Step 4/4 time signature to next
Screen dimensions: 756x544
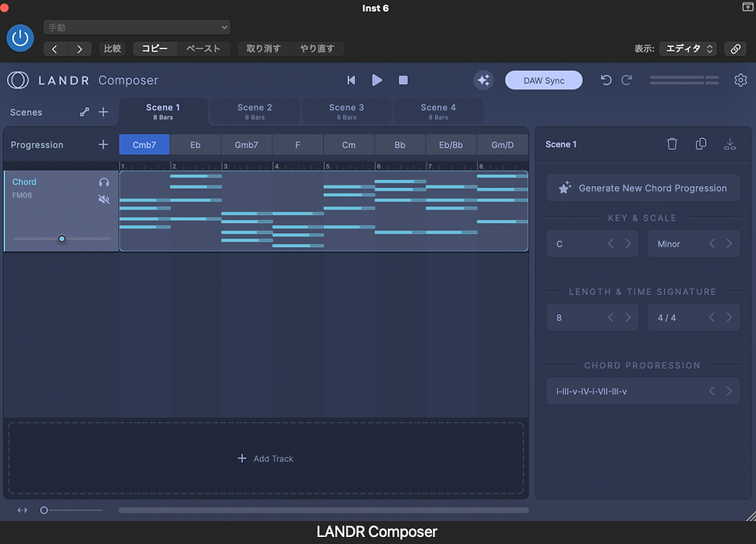729,317
